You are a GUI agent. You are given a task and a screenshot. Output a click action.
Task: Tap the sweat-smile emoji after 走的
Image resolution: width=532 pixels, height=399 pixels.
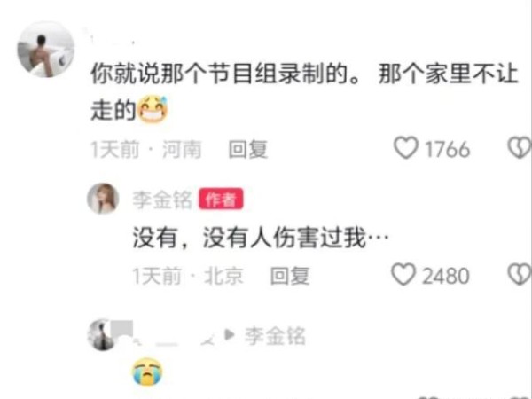(x=153, y=109)
